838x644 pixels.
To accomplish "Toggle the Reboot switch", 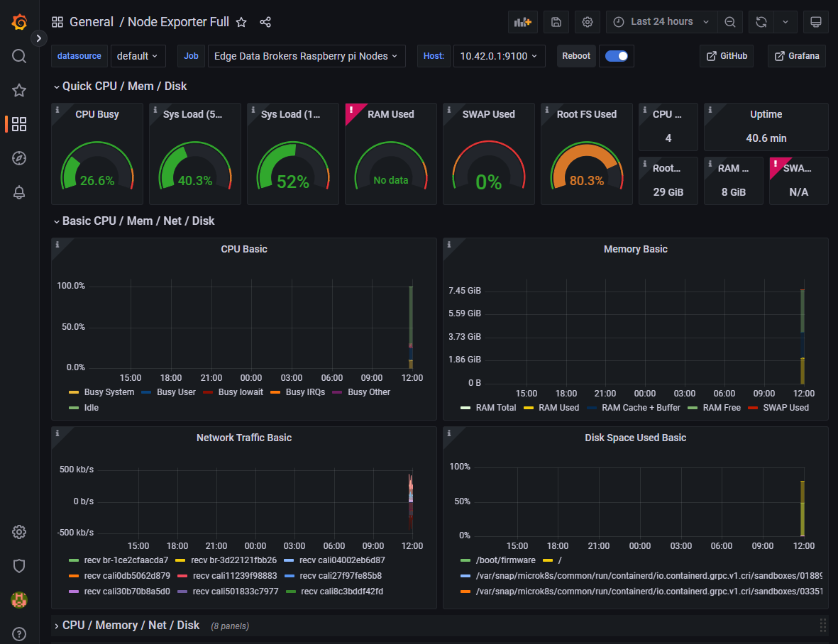I will point(616,56).
